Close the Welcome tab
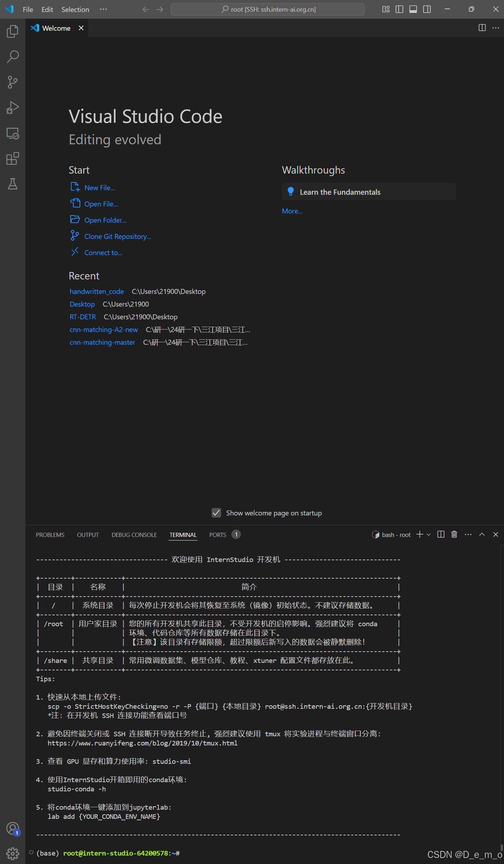 click(81, 28)
